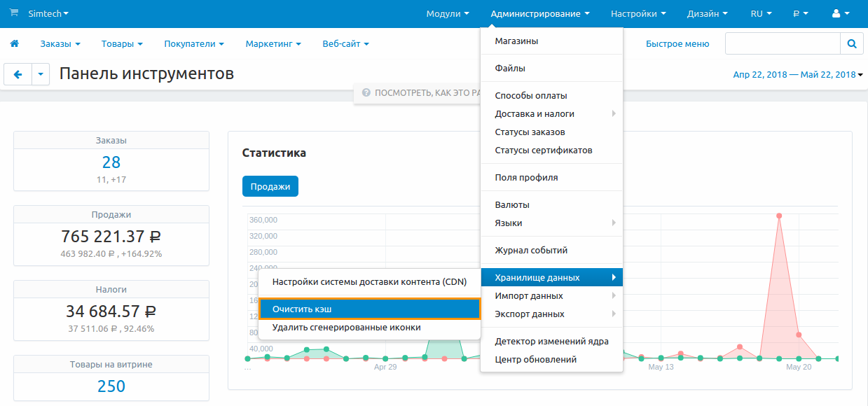Click the back arrow button
Viewport: 868px width, 406px height.
(18, 74)
